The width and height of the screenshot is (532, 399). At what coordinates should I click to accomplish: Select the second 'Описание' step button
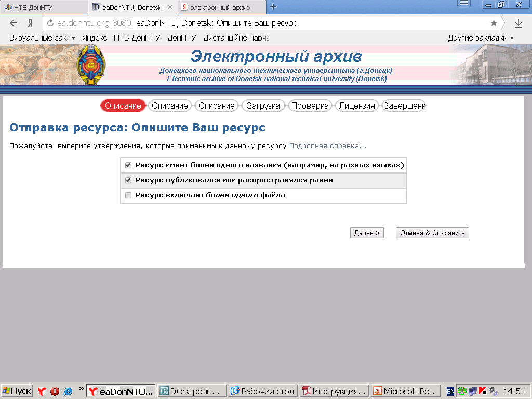click(x=170, y=106)
